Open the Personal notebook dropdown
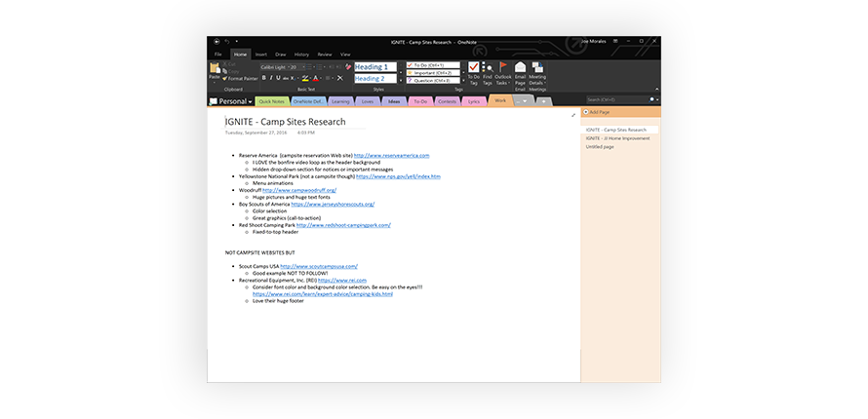Image resolution: width=868 pixels, height=419 pixels. pos(232,101)
